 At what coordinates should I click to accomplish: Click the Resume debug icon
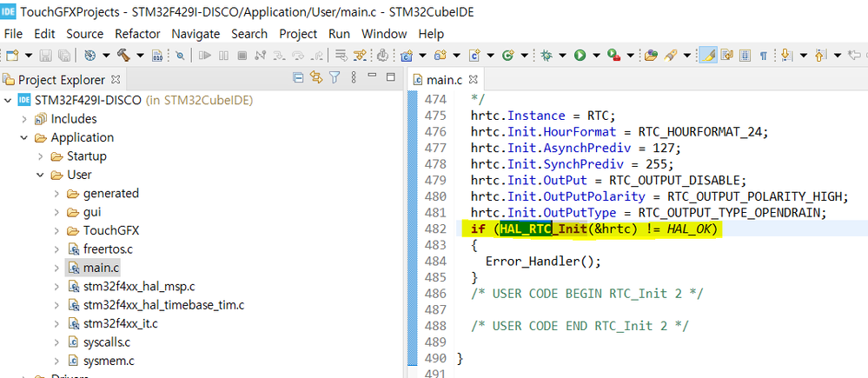[x=205, y=56]
